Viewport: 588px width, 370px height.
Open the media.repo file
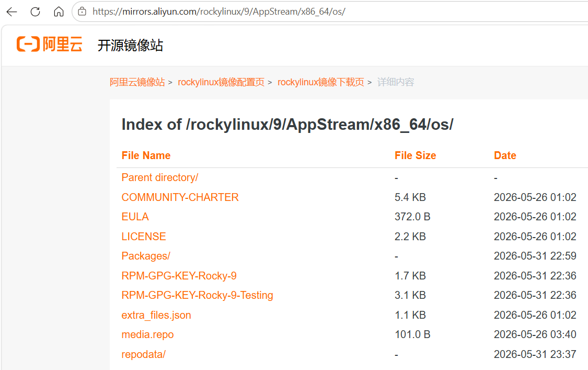pos(147,335)
